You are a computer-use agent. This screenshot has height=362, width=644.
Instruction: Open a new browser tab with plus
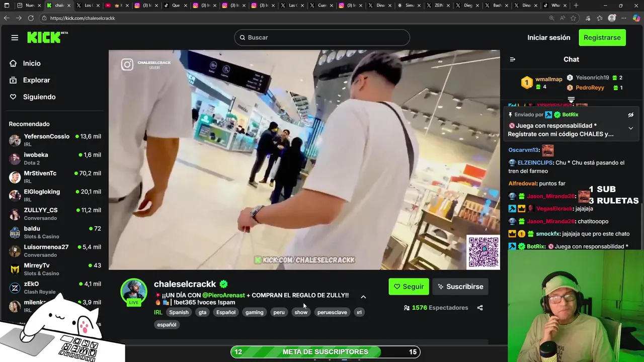tap(576, 6)
